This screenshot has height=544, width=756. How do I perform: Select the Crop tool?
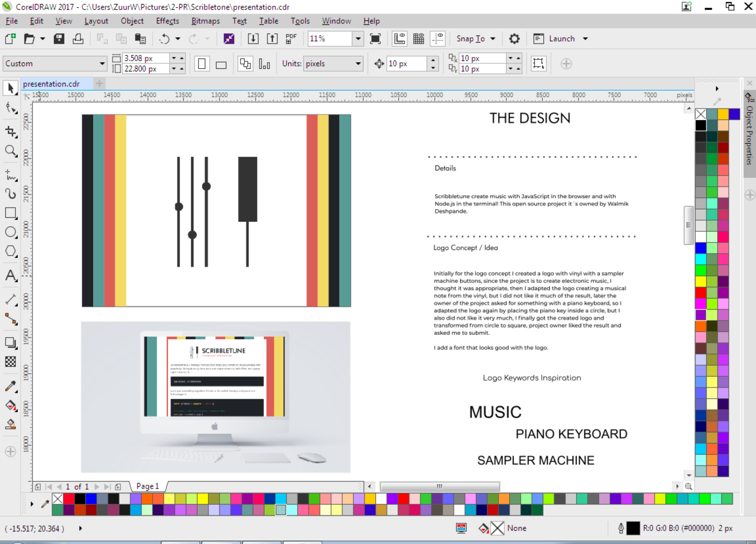pyautogui.click(x=10, y=132)
